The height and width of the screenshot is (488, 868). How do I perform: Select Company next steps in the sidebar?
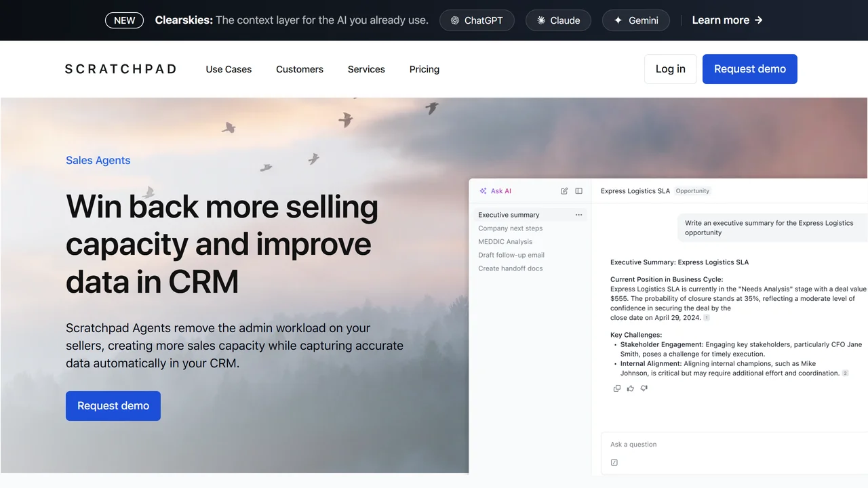tap(511, 228)
